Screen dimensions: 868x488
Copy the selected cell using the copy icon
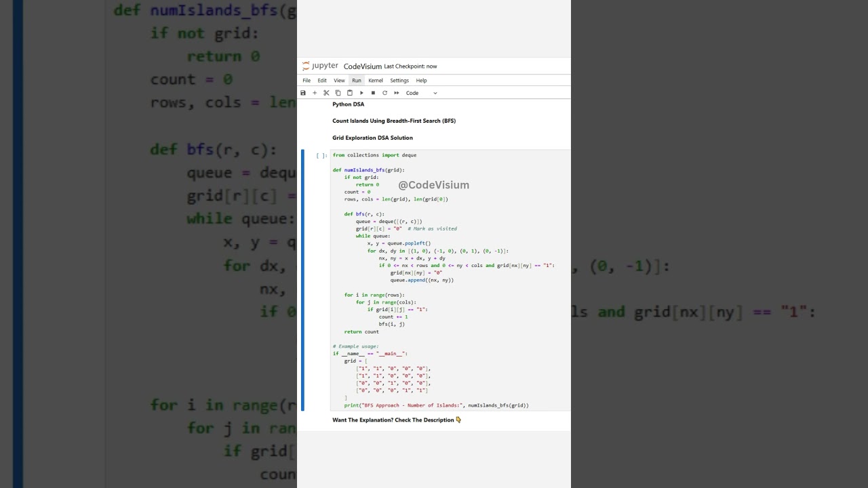(x=338, y=93)
